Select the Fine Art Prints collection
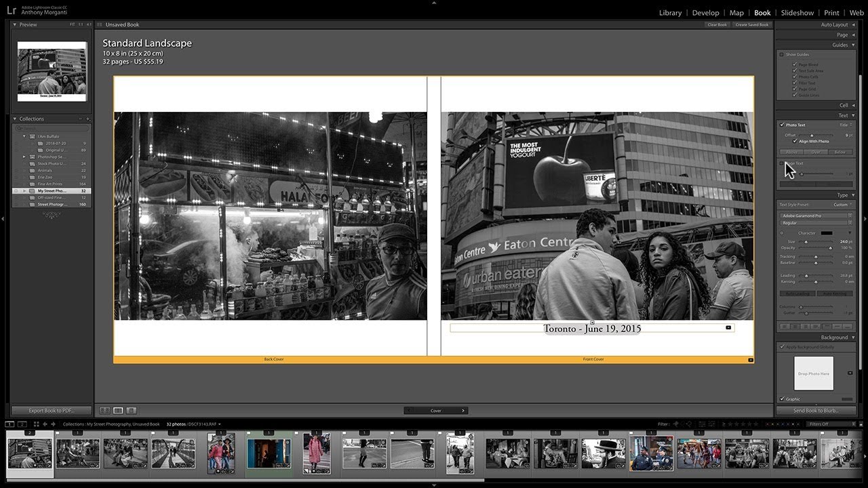 coord(50,184)
